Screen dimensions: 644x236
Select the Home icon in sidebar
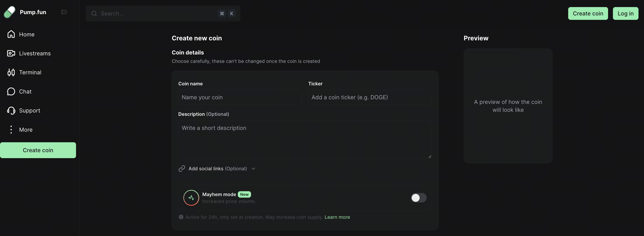[x=11, y=34]
